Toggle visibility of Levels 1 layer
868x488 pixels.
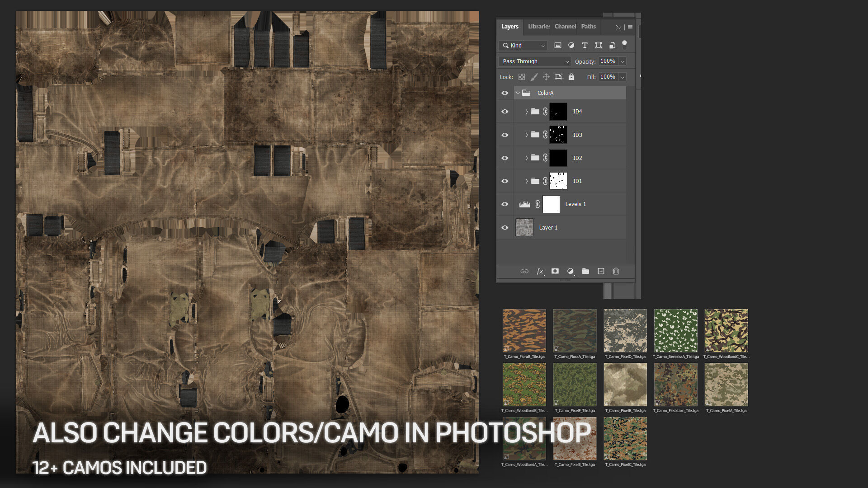505,204
